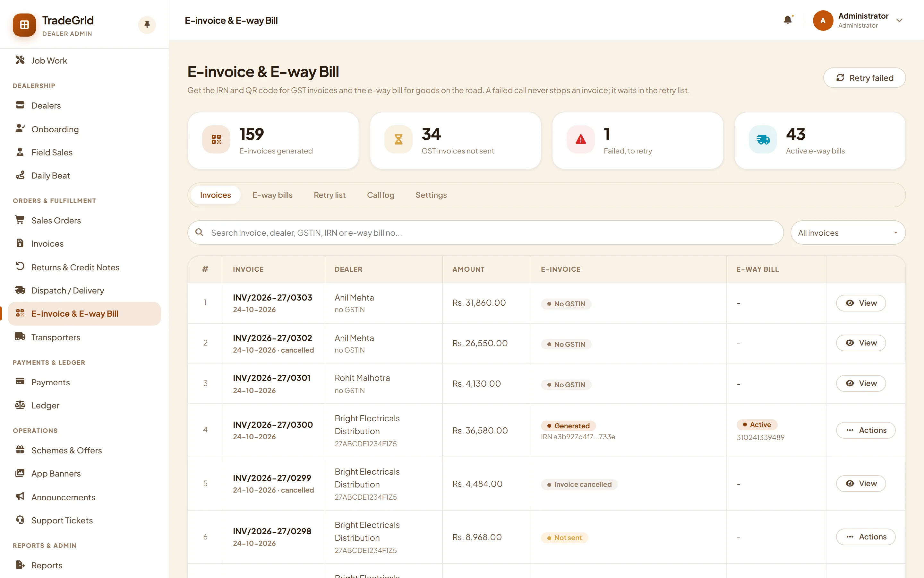The height and width of the screenshot is (578, 924).
Task: Click the warning triangle on Failed, to retry card
Action: click(581, 140)
